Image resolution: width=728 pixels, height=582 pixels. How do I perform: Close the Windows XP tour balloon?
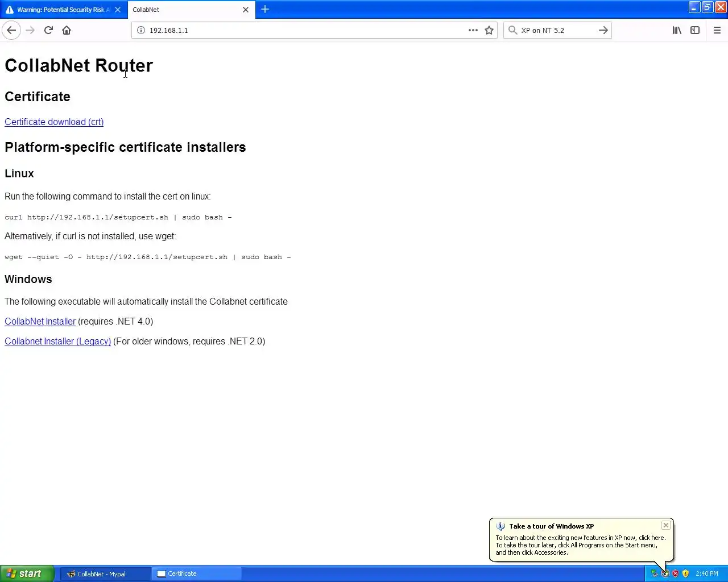pyautogui.click(x=665, y=526)
